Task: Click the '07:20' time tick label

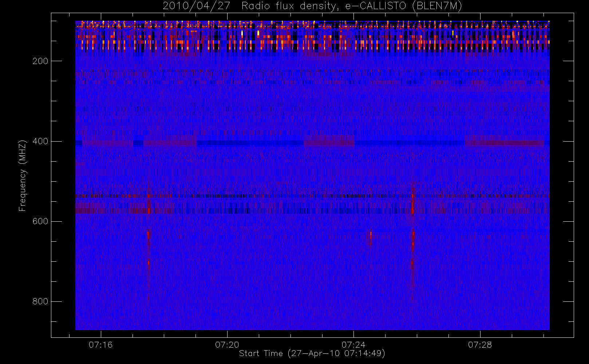Action: click(227, 345)
